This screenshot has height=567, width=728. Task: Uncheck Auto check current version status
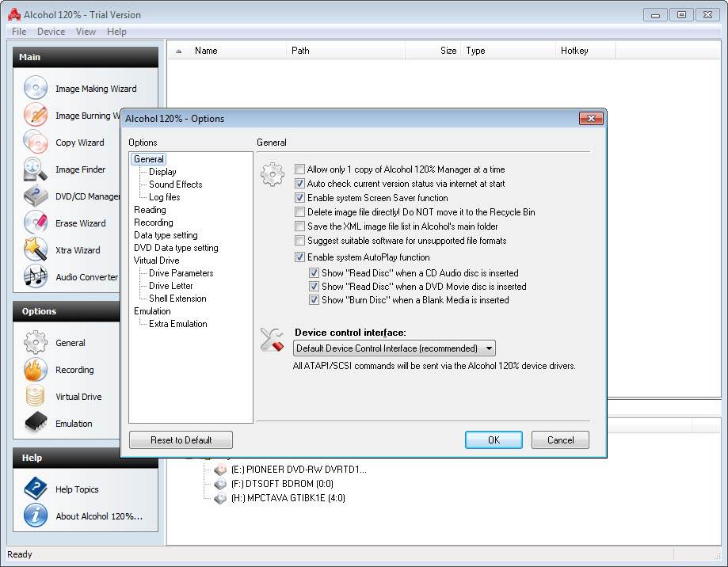[300, 183]
